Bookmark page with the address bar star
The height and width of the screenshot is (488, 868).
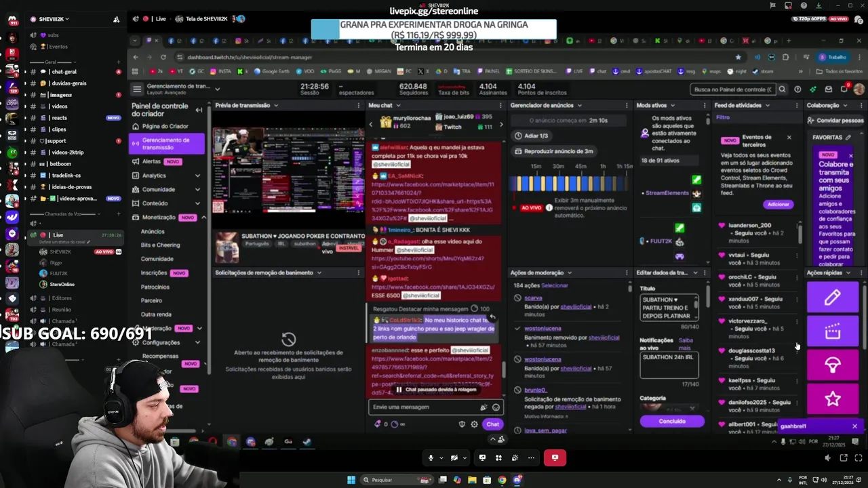[738, 58]
